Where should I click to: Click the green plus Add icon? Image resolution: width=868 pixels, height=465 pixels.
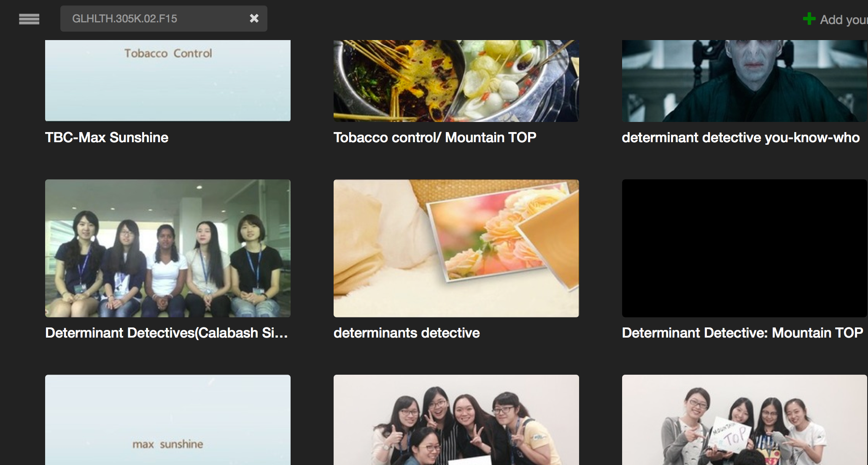point(809,19)
